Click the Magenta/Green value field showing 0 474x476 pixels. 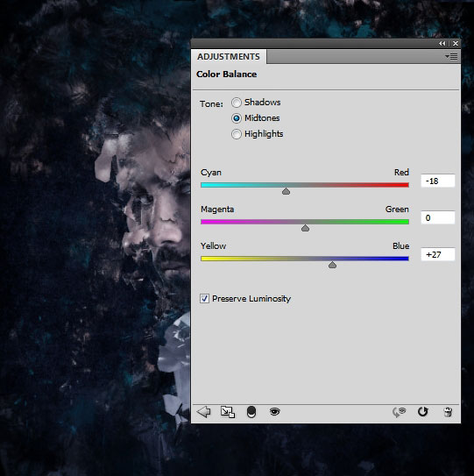[438, 217]
